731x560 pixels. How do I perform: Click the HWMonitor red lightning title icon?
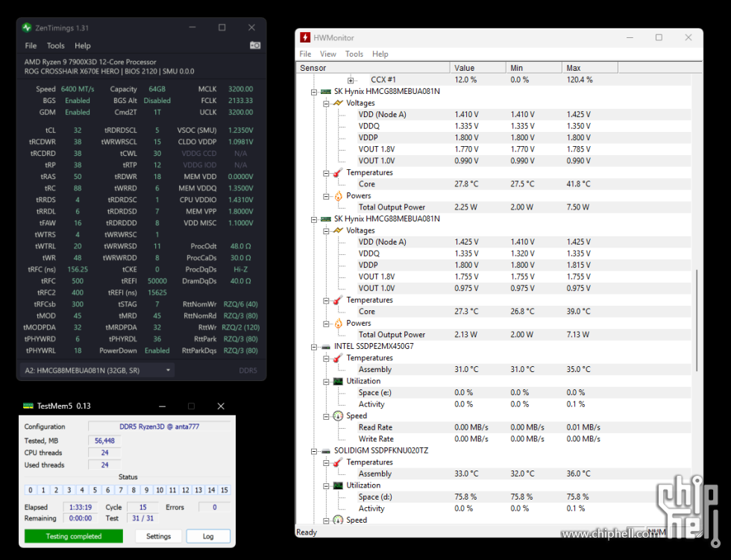[305, 38]
